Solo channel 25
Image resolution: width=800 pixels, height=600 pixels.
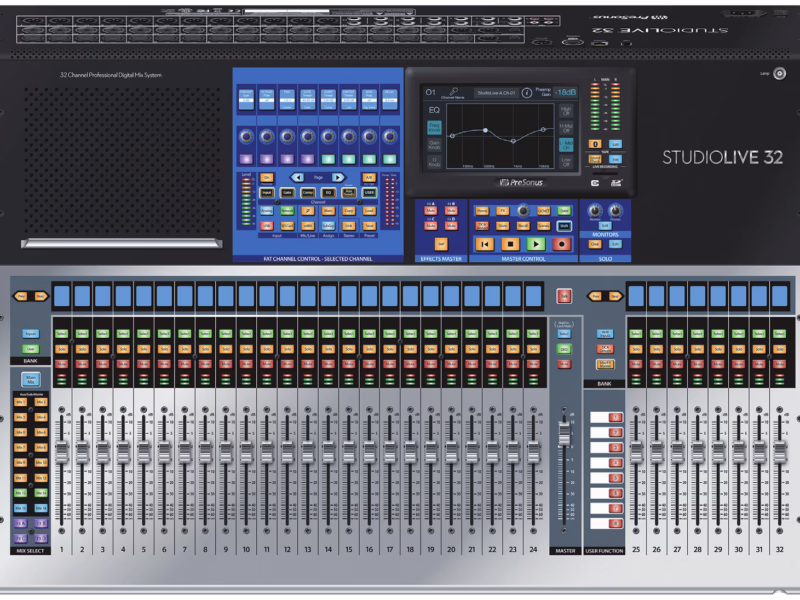coord(636,349)
